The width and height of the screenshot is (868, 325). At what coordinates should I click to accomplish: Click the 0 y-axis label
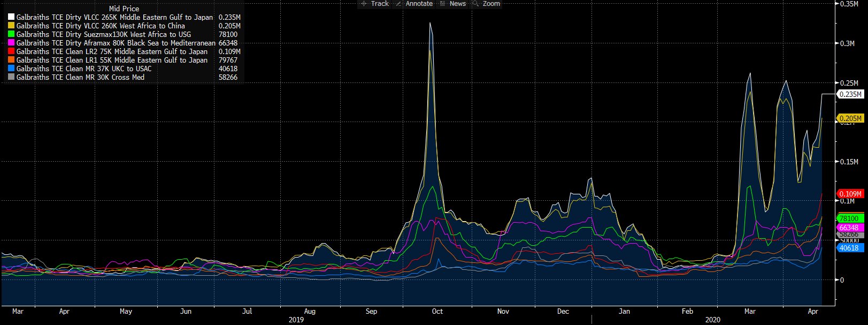pos(842,280)
